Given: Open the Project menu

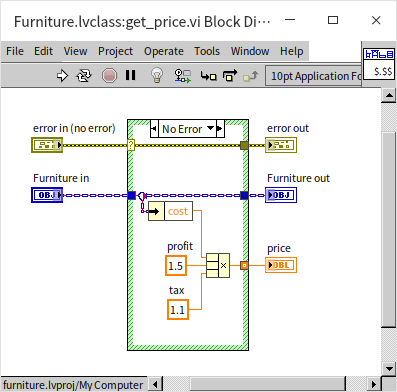Looking at the screenshot, I should [x=115, y=51].
